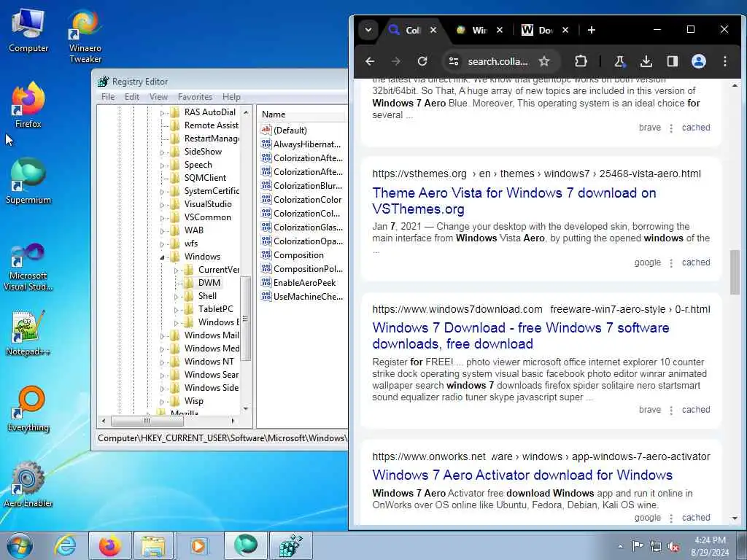Open Windows Explorer from the taskbar
The width and height of the screenshot is (747, 560).
click(x=153, y=545)
